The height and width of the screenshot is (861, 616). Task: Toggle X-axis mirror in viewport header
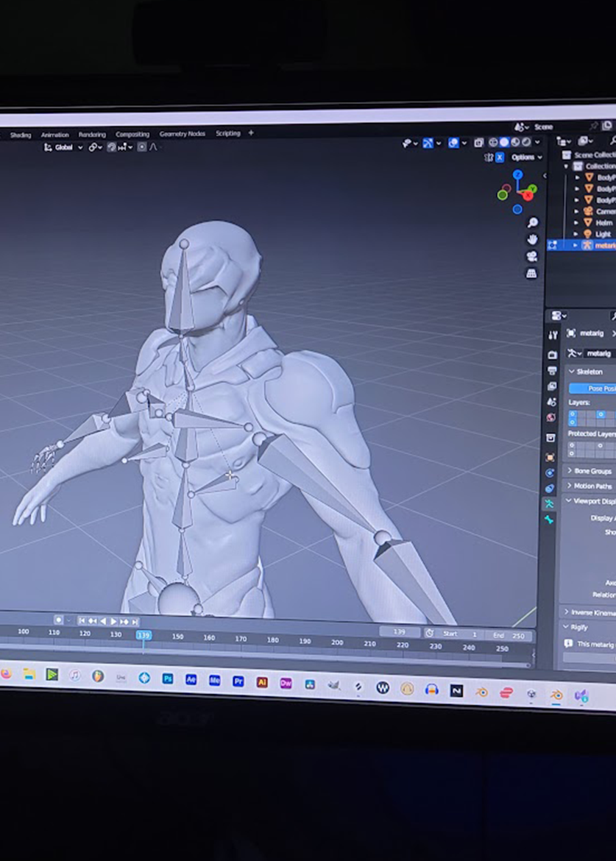click(500, 157)
